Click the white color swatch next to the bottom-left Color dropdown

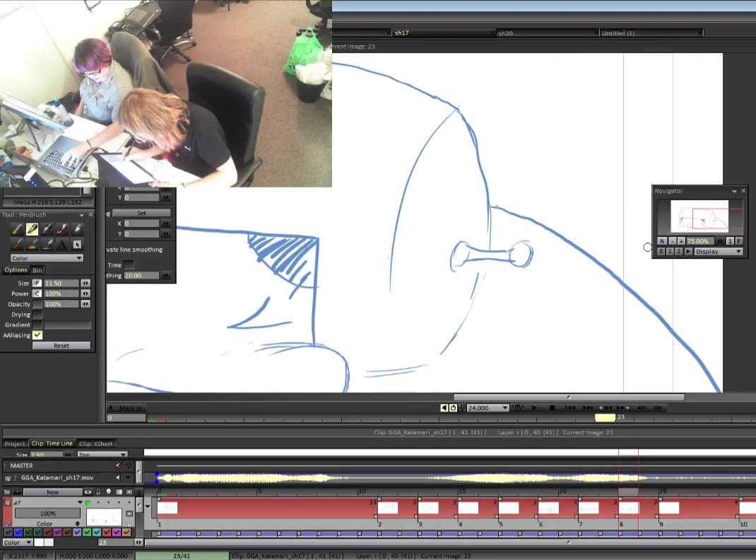pos(39,542)
